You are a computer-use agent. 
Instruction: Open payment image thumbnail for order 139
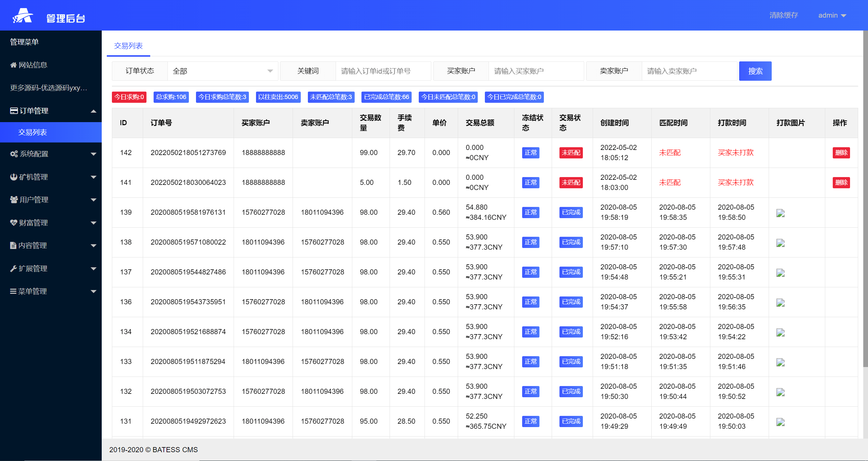pyautogui.click(x=780, y=213)
